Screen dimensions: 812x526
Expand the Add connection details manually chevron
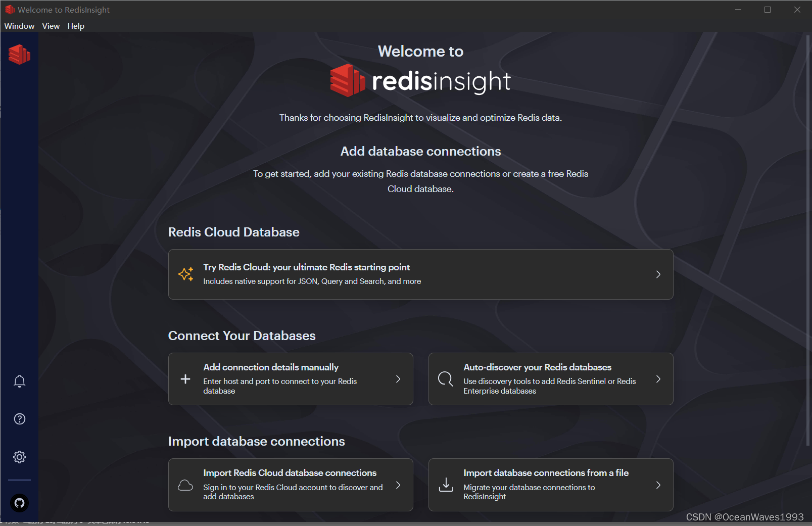pos(398,379)
